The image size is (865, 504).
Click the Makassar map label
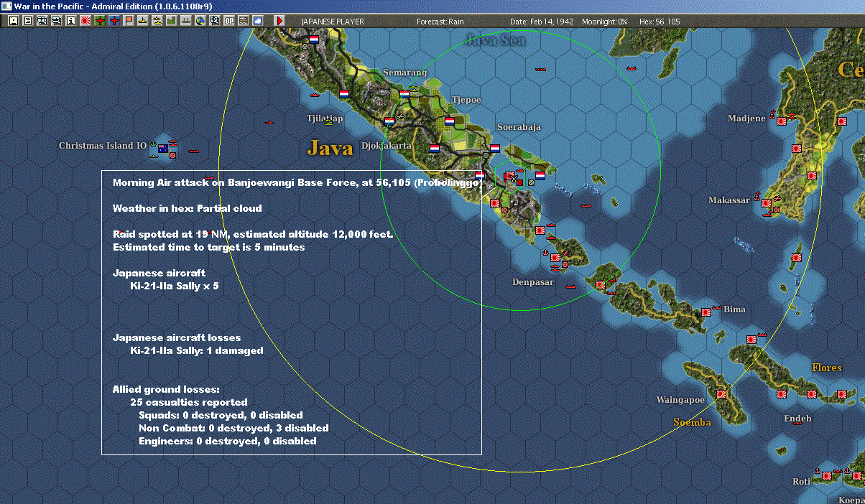(x=728, y=200)
